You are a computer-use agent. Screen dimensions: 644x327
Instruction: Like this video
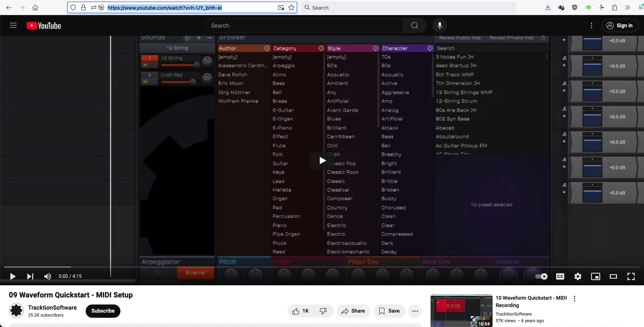coord(301,311)
